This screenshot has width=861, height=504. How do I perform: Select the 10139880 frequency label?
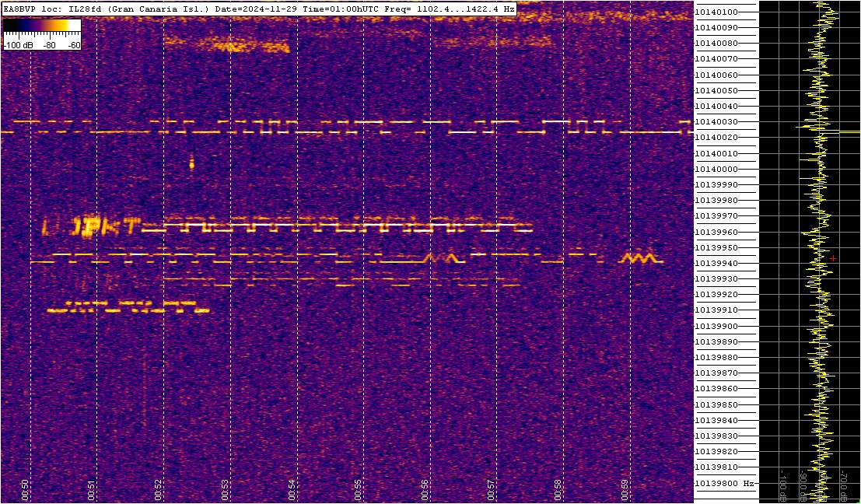pyautogui.click(x=715, y=358)
